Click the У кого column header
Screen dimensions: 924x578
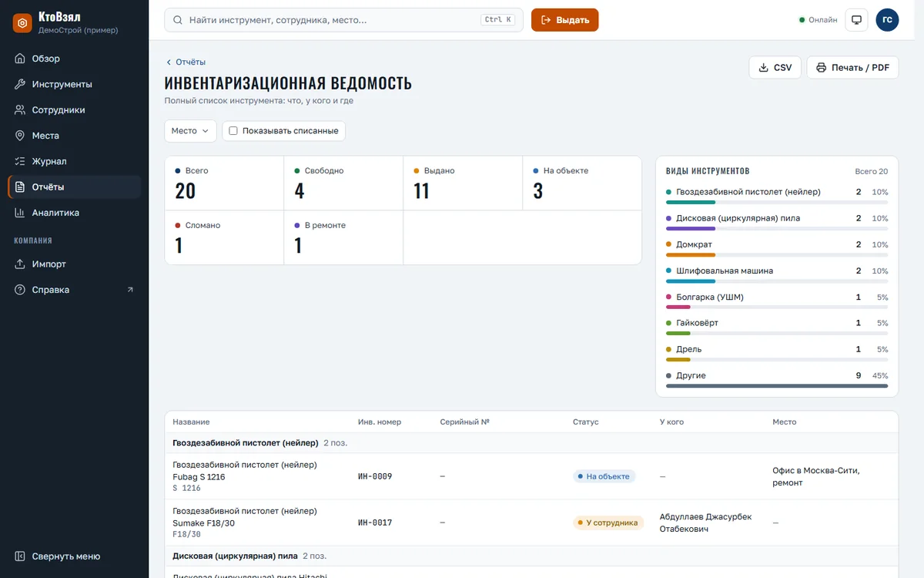click(671, 422)
